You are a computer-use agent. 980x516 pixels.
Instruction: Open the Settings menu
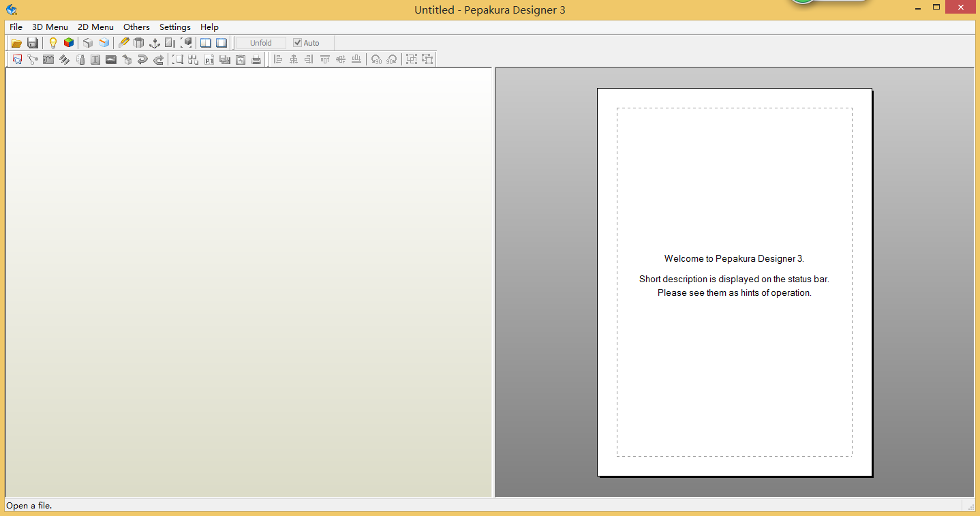pos(175,27)
